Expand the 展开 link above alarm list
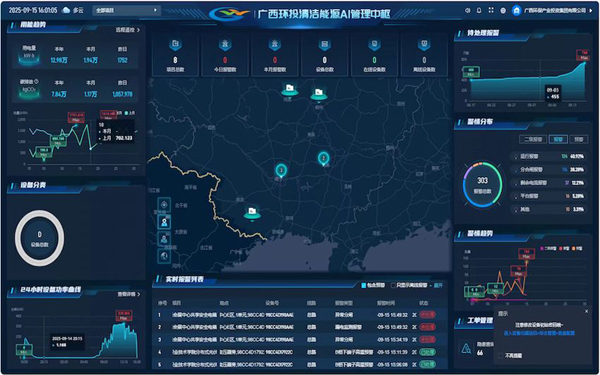 click(x=438, y=285)
